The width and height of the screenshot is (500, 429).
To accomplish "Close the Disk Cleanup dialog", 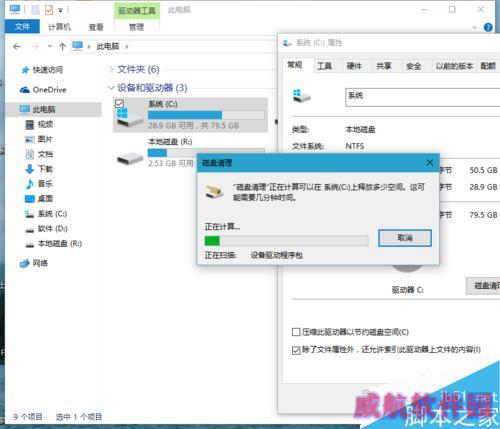I will pos(429,163).
